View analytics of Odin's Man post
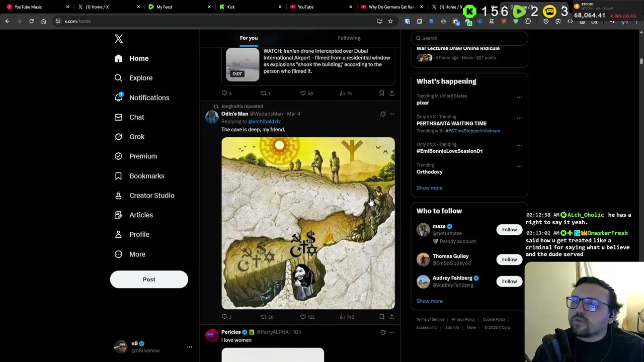This screenshot has width=644, height=362. pyautogui.click(x=347, y=317)
